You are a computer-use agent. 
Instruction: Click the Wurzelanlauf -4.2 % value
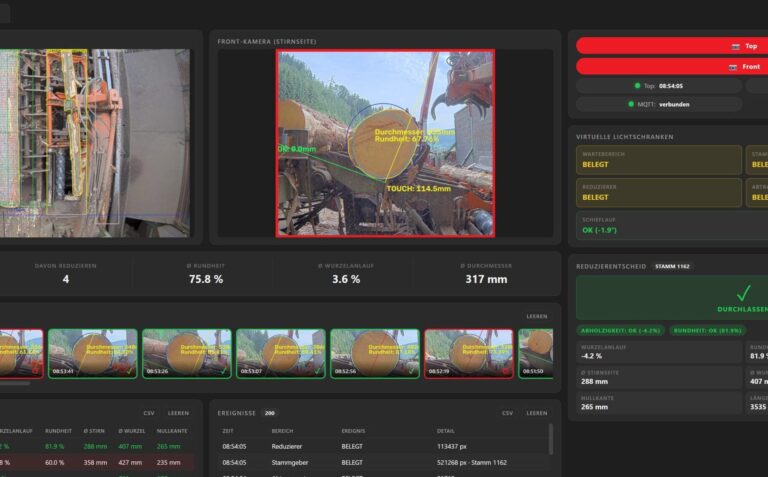tap(591, 356)
